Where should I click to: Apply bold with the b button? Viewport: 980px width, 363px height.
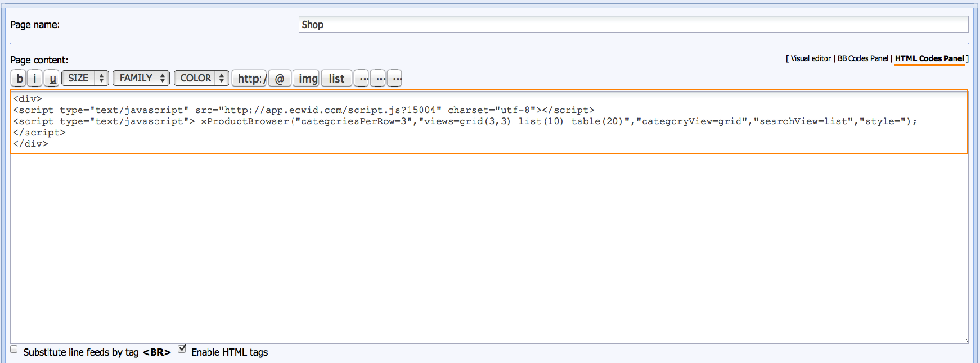[x=19, y=78]
